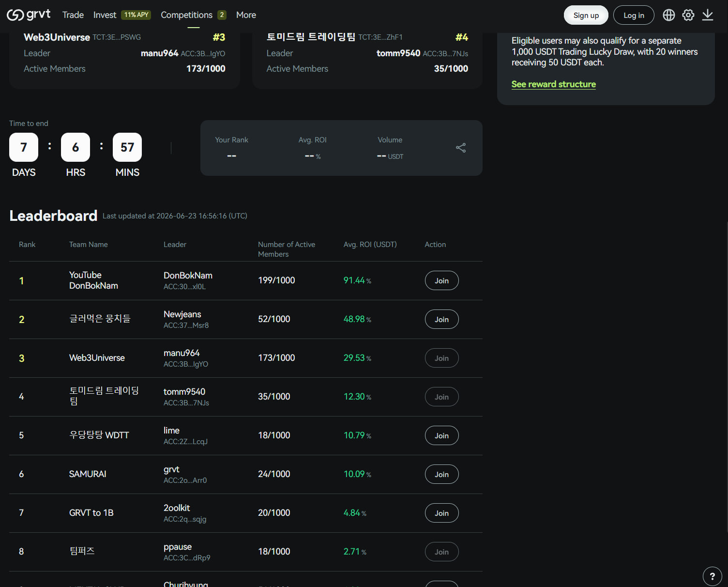Click Join for Web3Universe row

(x=441, y=358)
